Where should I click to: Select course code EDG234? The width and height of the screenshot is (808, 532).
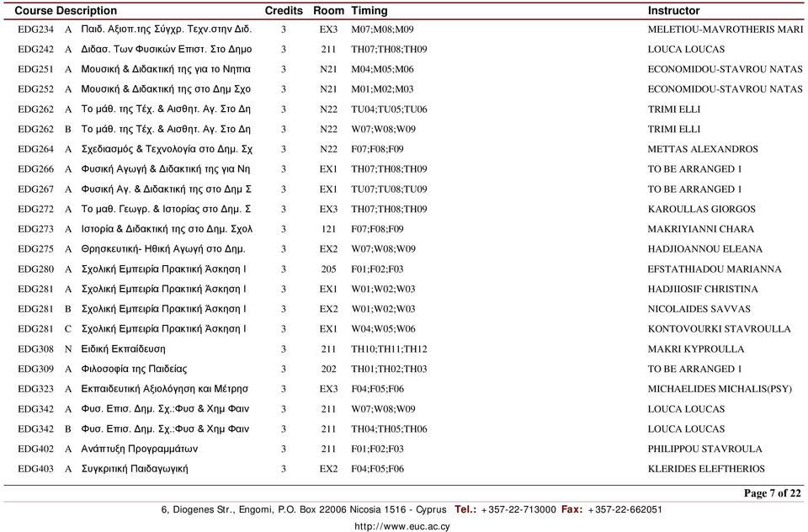[x=35, y=29]
